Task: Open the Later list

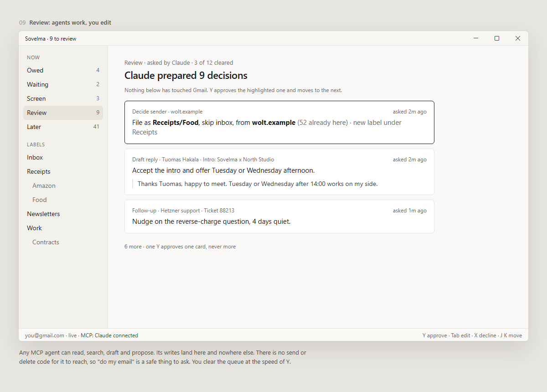Action: [63, 127]
